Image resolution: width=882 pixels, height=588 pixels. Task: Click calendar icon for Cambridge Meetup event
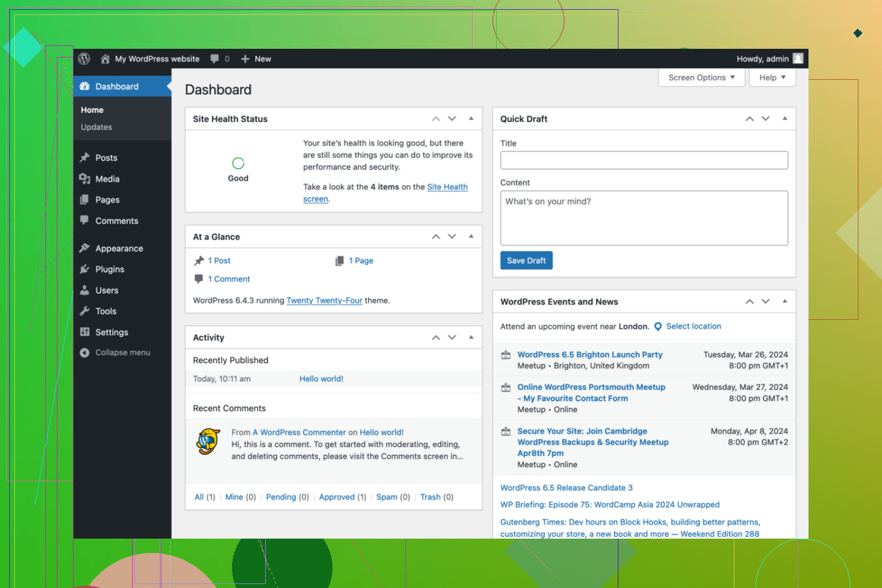[506, 431]
